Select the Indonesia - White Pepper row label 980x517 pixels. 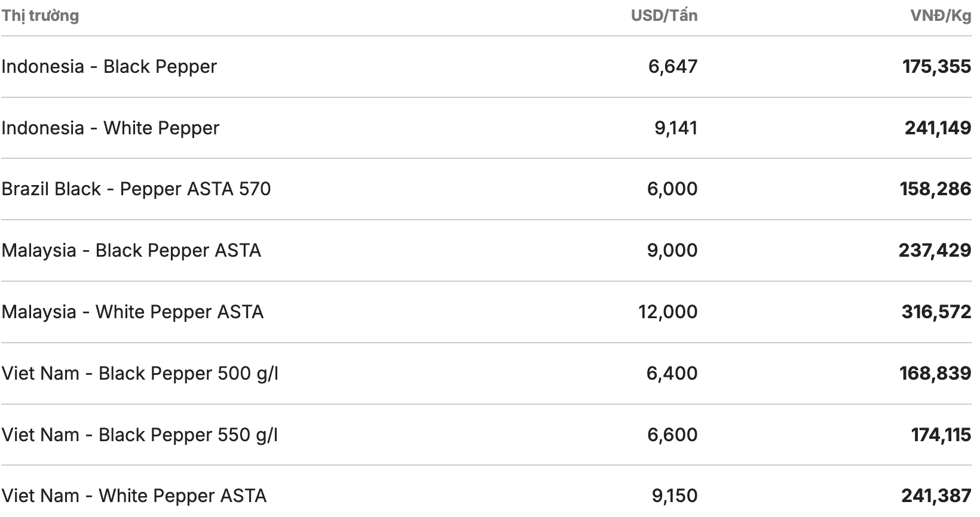pos(111,128)
